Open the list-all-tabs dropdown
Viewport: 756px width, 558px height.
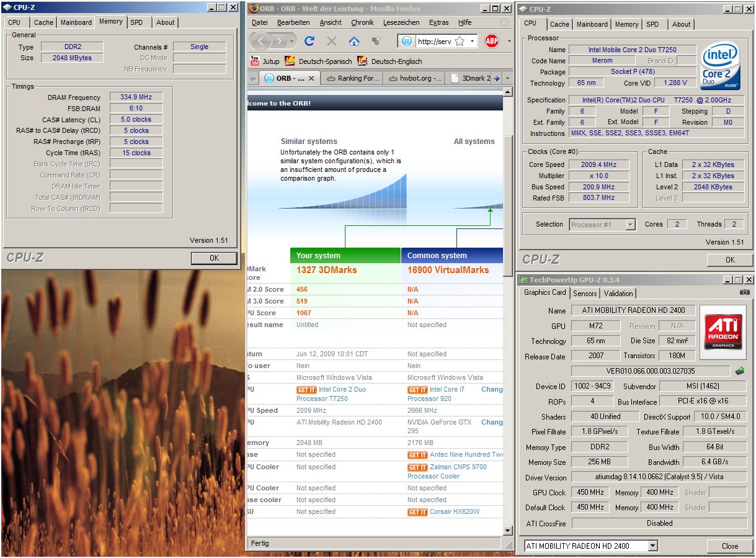(508, 78)
